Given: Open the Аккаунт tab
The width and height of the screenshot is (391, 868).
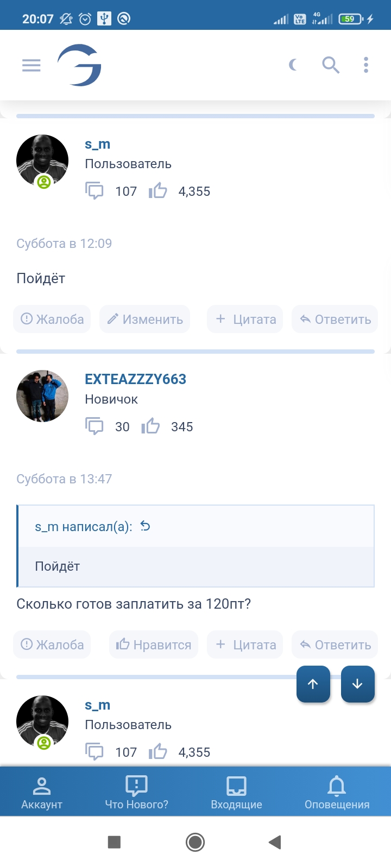Looking at the screenshot, I should 42,792.
